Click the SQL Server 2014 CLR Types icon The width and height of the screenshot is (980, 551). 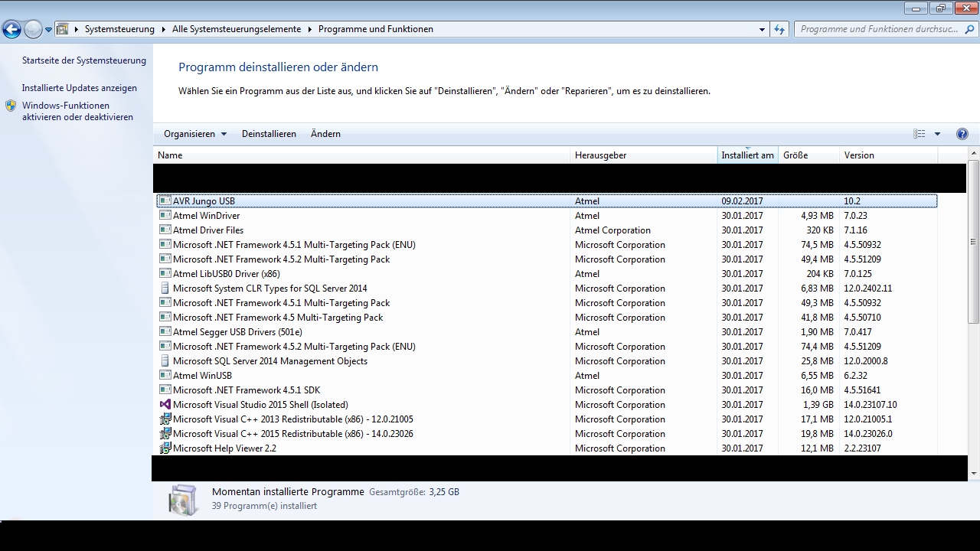(165, 289)
